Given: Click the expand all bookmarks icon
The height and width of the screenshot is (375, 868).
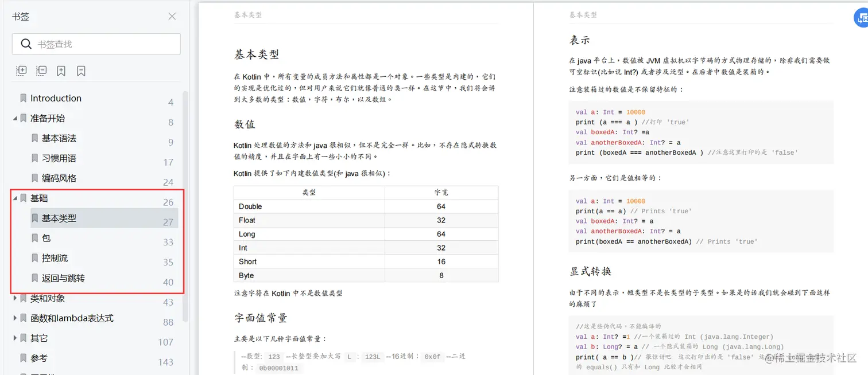Looking at the screenshot, I should click(x=21, y=71).
